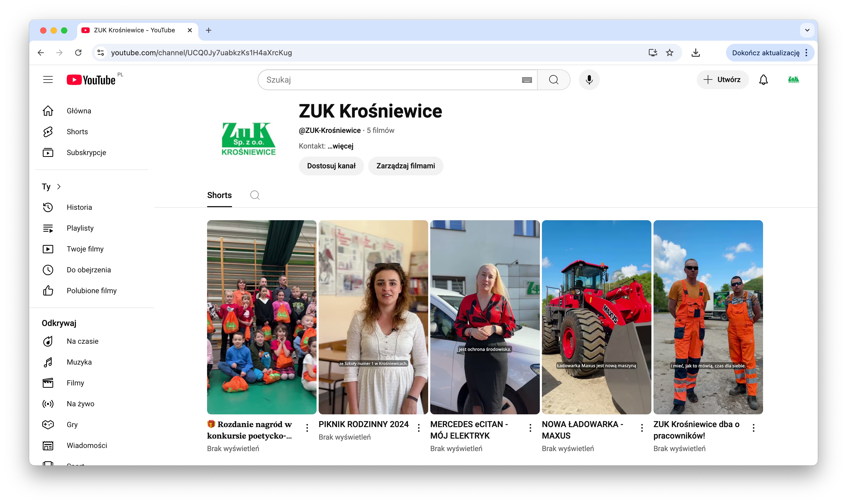Open the workers in orange short thumbnail
The height and width of the screenshot is (504, 847).
[x=708, y=317]
